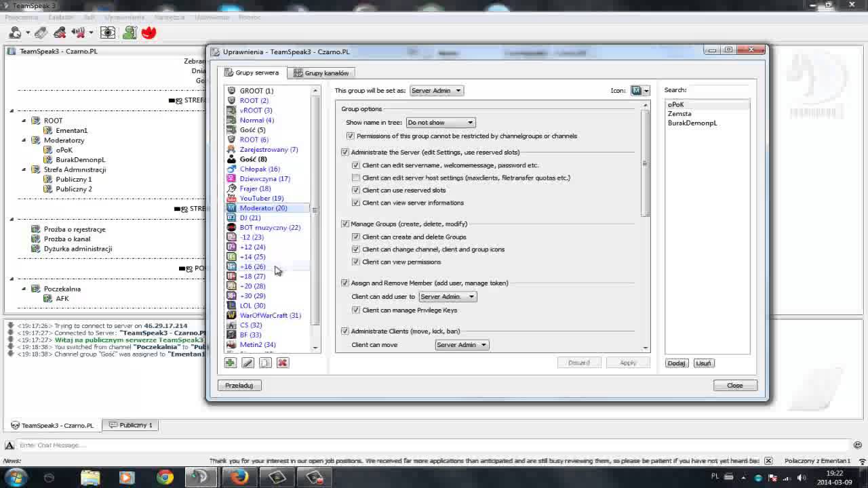Click the red flame away-status icon

[x=149, y=33]
